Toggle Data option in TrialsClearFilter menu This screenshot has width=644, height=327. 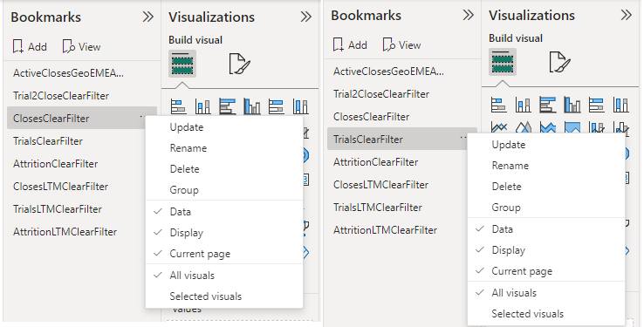(546, 229)
